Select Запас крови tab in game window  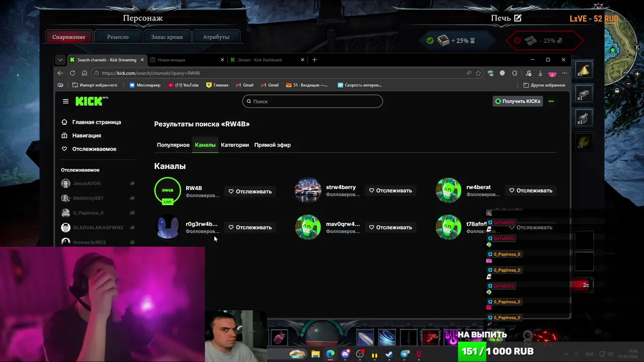(167, 37)
